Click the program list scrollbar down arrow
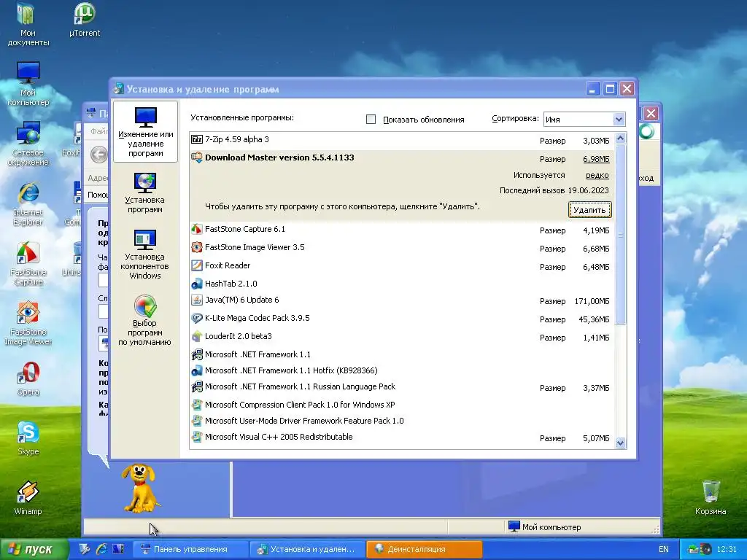The height and width of the screenshot is (560, 747). point(620,443)
